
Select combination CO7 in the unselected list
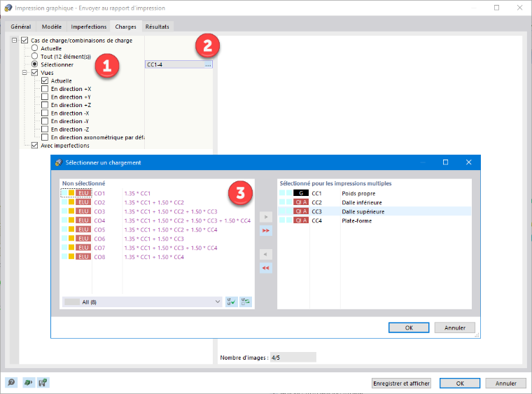tap(157, 248)
